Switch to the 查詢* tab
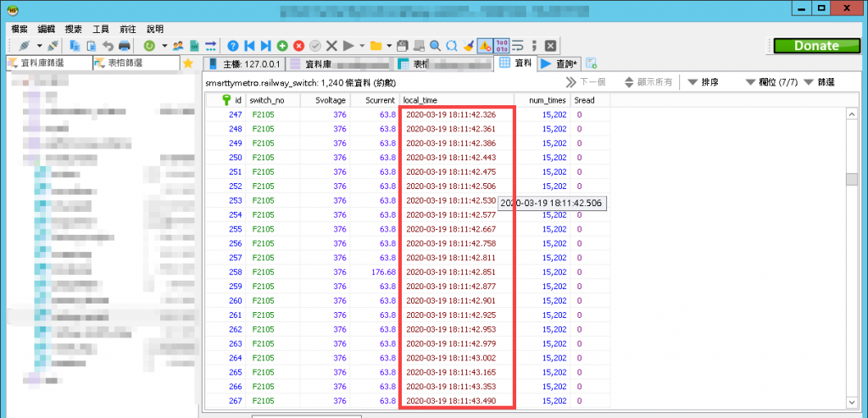The image size is (868, 418). pyautogui.click(x=559, y=64)
